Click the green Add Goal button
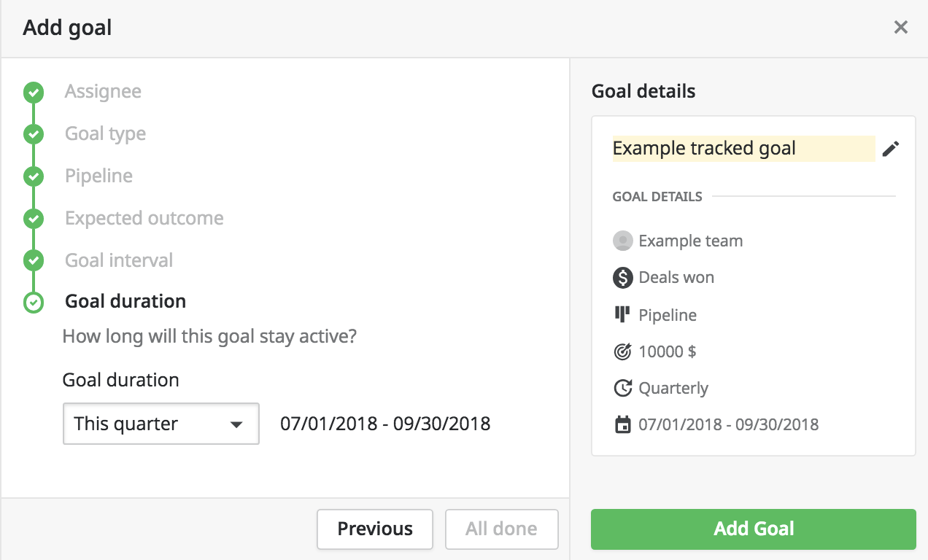The height and width of the screenshot is (560, 928). pyautogui.click(x=753, y=529)
